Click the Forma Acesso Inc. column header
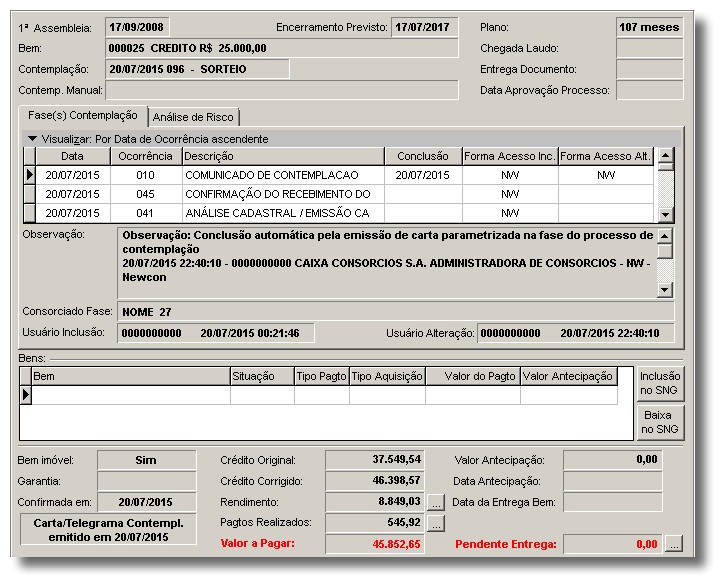This screenshot has height=582, width=717. 510,156
